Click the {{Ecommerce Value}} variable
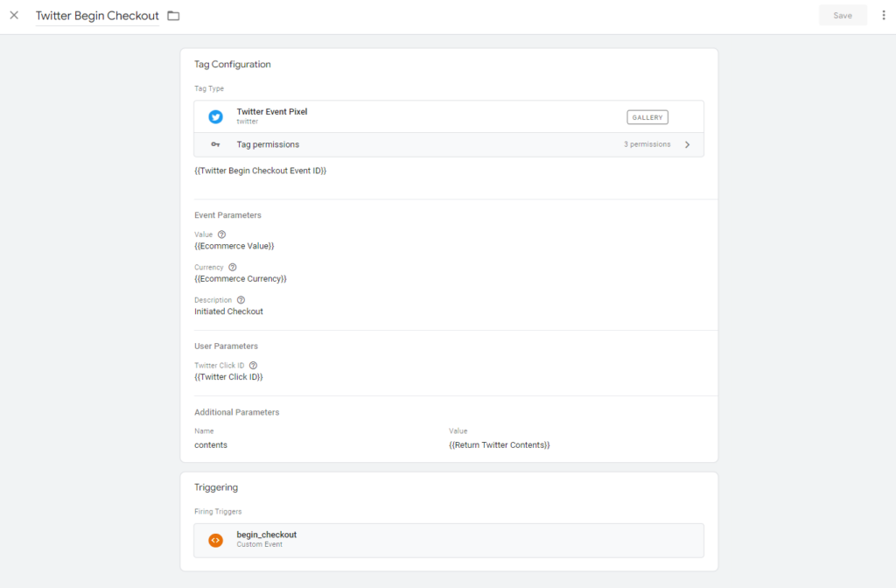Viewport: 896px width, 588px height. pyautogui.click(x=234, y=246)
